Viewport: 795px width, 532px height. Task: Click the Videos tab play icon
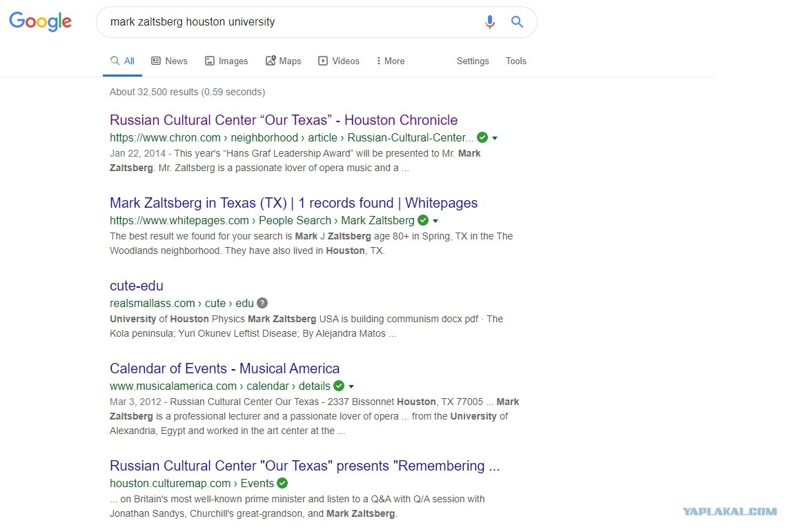tap(323, 61)
